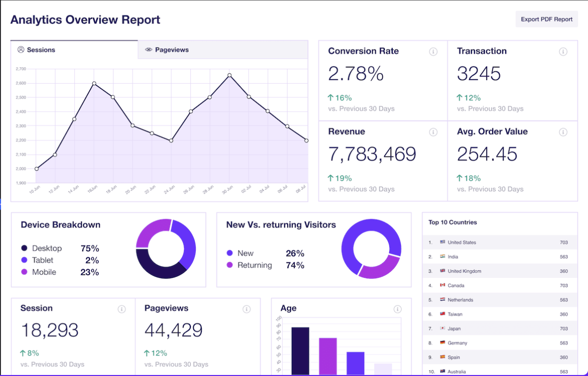Click the Desktop legend color dot

pos(24,248)
